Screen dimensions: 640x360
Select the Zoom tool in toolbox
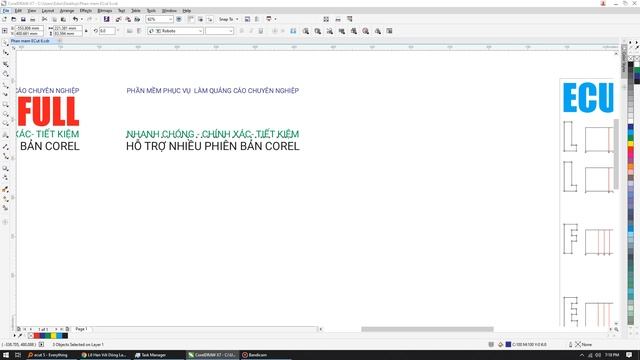pos(5,74)
